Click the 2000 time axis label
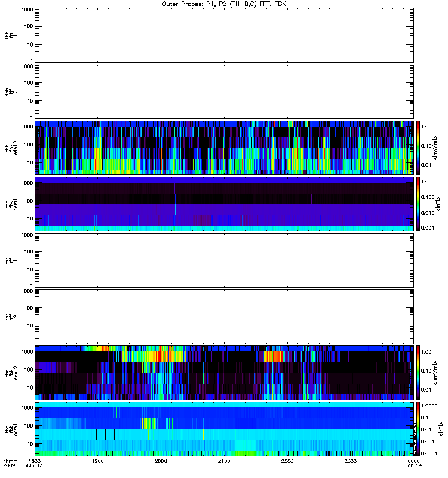Screen dimensions: 448x478 [x=161, y=461]
